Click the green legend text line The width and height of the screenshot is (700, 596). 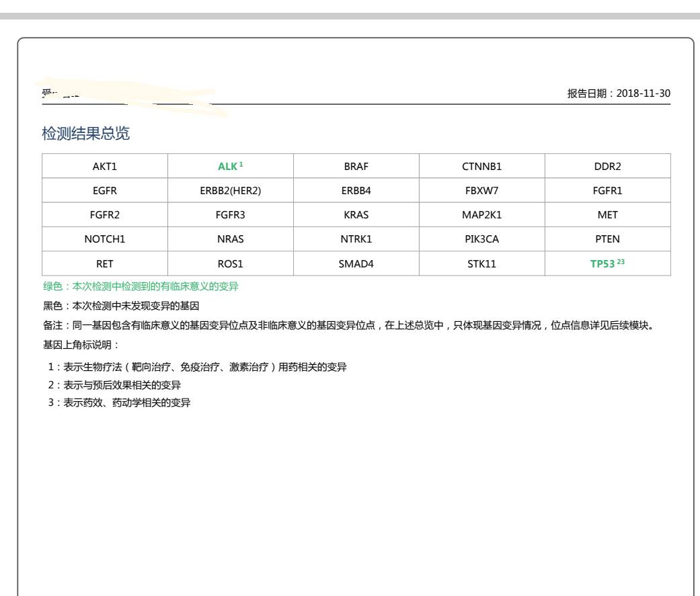tap(141, 287)
